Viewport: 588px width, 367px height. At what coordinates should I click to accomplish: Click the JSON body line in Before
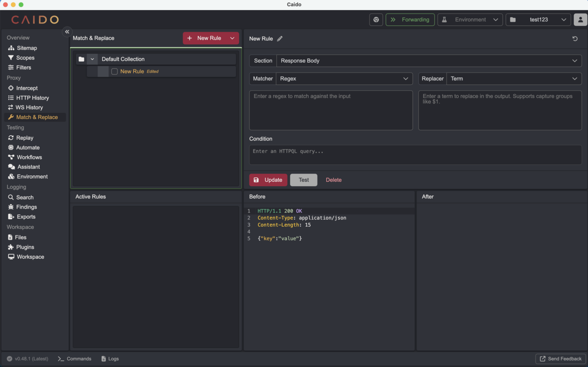pyautogui.click(x=280, y=238)
